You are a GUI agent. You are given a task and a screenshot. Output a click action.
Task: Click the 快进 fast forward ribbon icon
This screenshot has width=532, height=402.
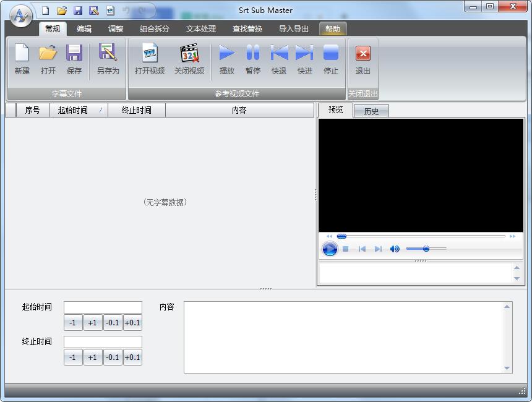tap(304, 54)
